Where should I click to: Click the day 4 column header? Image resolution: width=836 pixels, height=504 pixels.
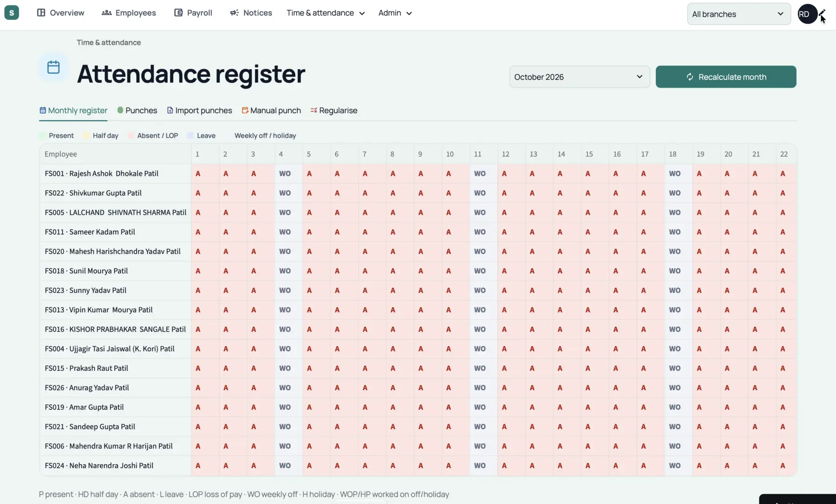click(x=288, y=154)
